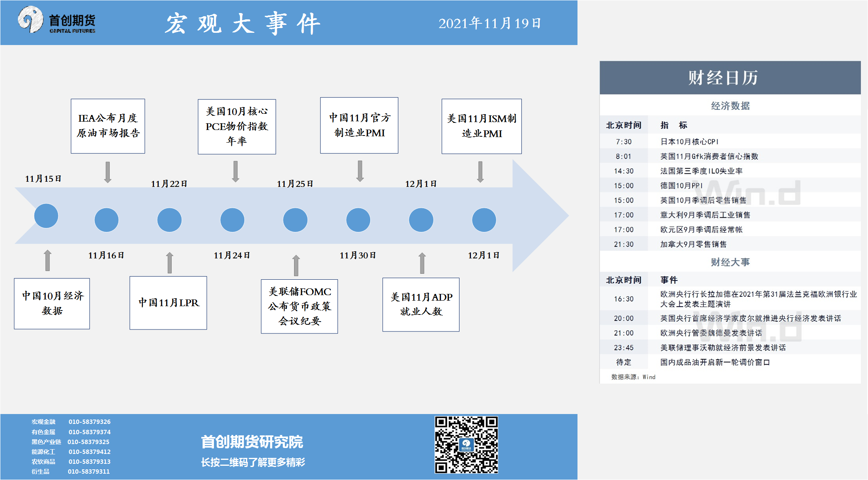
Task: Click the timeline dot for 11月15日
Action: [46, 216]
